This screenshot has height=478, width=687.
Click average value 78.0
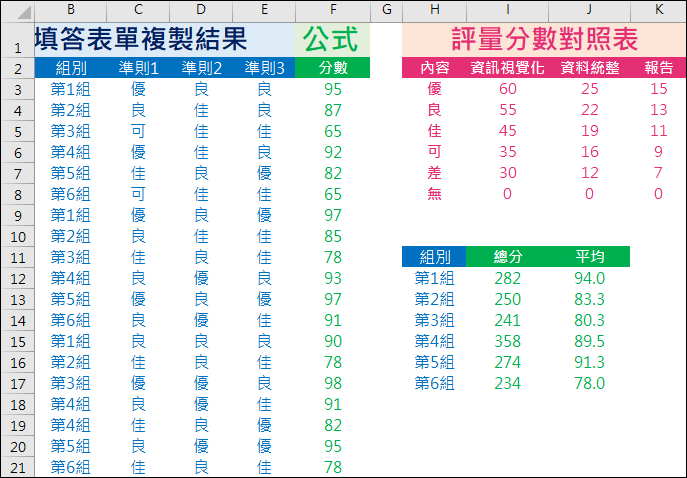tap(589, 383)
